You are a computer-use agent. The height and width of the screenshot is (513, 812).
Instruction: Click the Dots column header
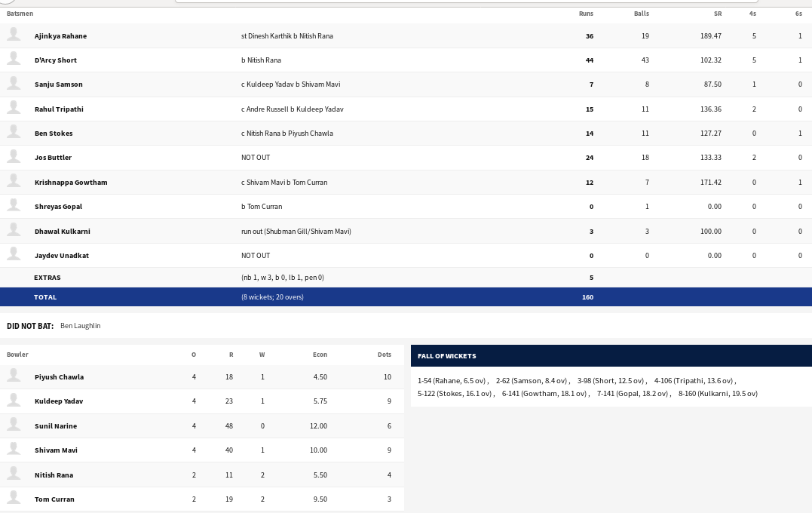(385, 355)
